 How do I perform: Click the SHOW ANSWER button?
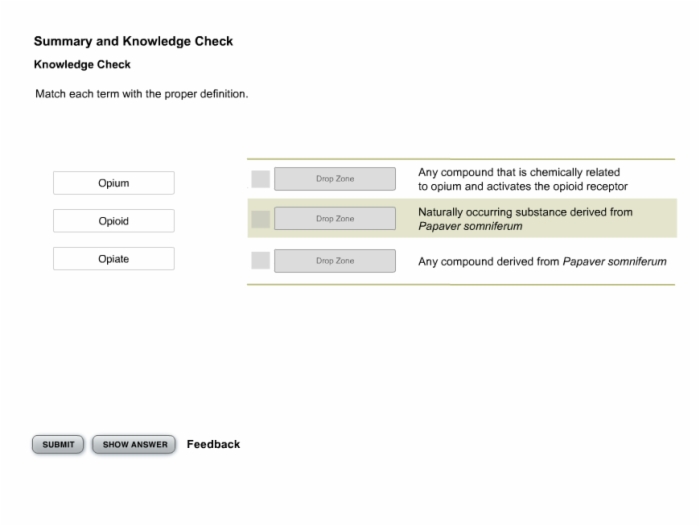[x=134, y=445]
